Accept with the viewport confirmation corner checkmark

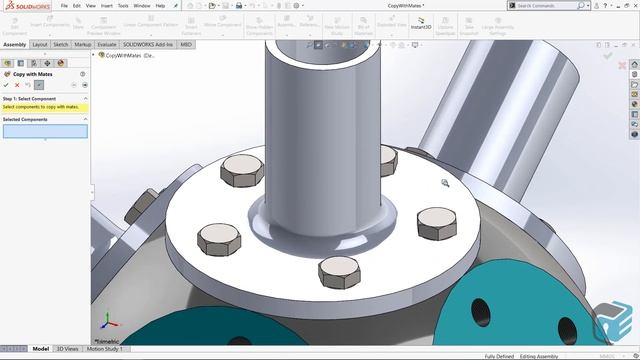point(608,56)
